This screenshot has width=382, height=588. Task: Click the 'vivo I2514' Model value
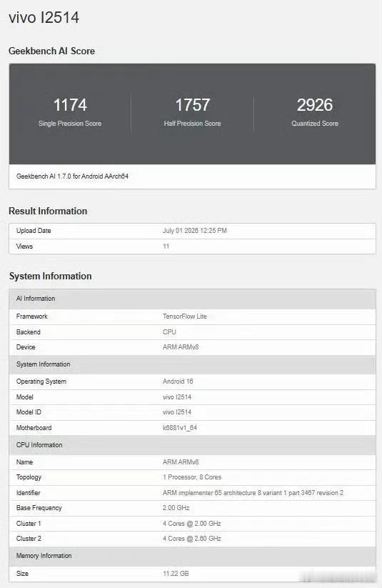click(177, 397)
